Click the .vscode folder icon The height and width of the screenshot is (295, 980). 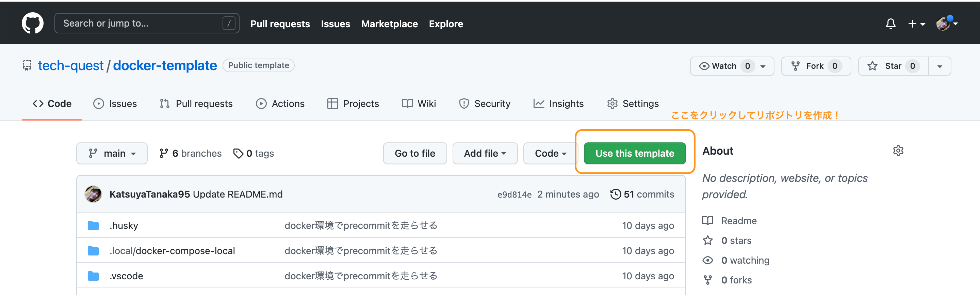coord(93,276)
